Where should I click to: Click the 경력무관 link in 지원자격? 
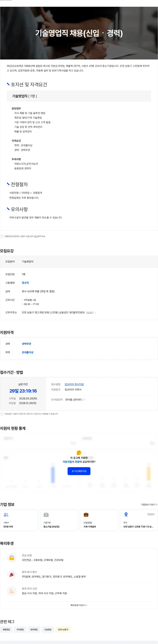(x=26, y=344)
